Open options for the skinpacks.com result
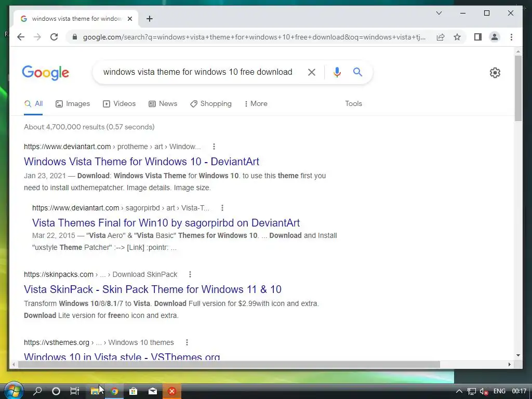The image size is (532, 399). tap(190, 274)
